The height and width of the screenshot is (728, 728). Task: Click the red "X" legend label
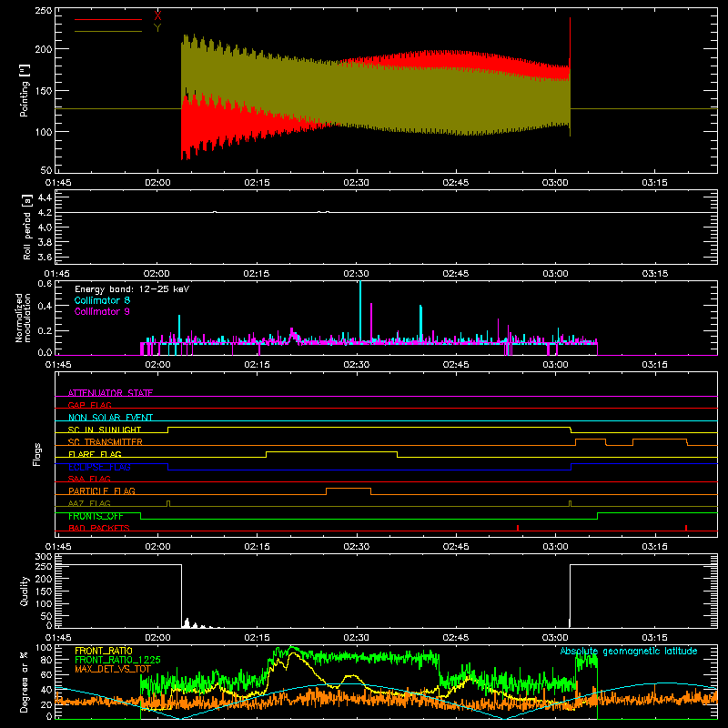(157, 16)
